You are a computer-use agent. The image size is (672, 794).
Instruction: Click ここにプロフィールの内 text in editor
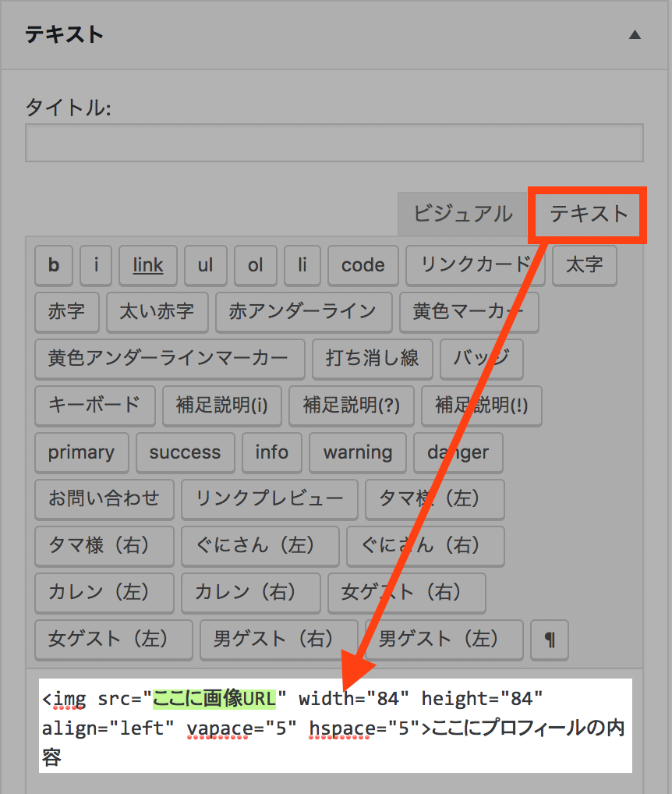tap(528, 728)
